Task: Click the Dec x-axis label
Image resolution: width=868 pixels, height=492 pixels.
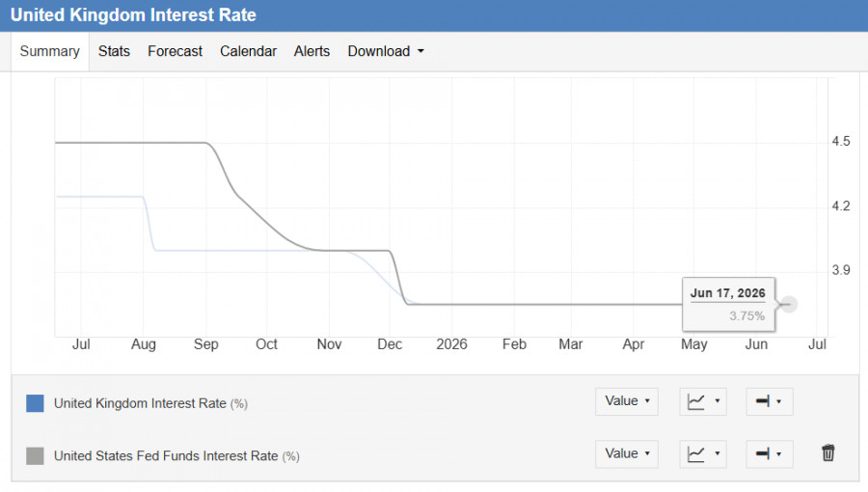Action: click(390, 344)
